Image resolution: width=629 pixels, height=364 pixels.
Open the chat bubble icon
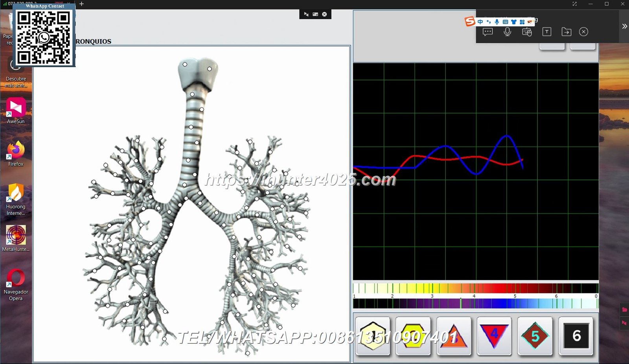(x=487, y=32)
